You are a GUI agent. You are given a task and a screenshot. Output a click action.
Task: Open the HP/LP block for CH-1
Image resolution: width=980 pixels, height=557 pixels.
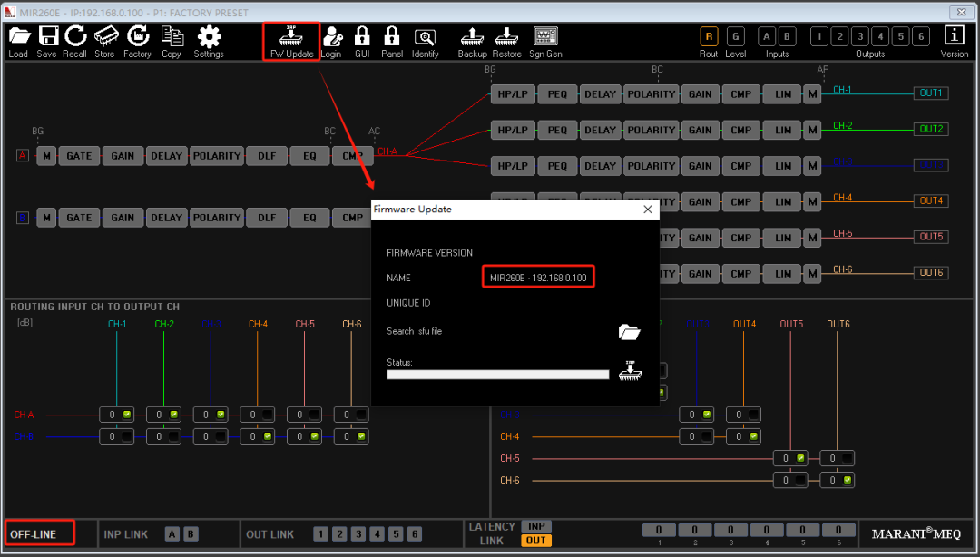tap(513, 93)
